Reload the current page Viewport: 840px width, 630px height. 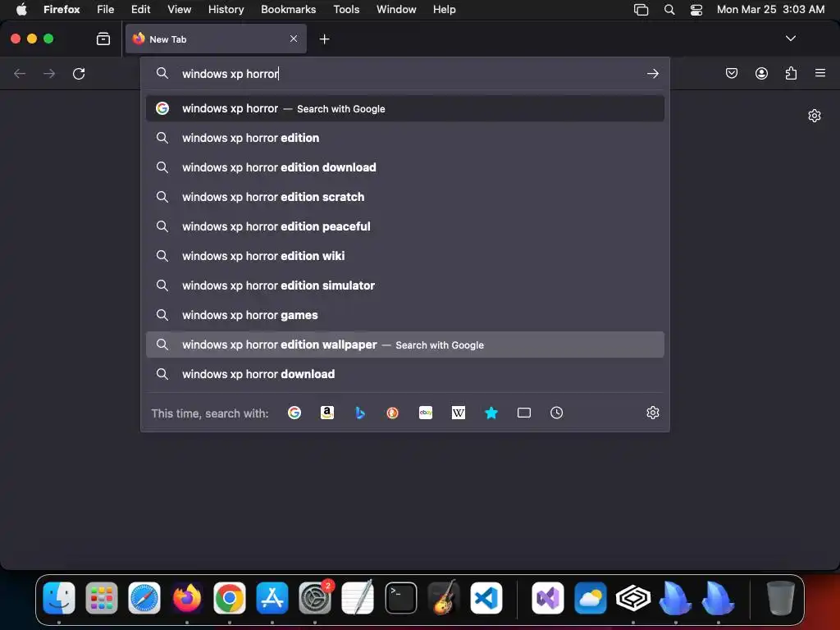[x=79, y=73]
